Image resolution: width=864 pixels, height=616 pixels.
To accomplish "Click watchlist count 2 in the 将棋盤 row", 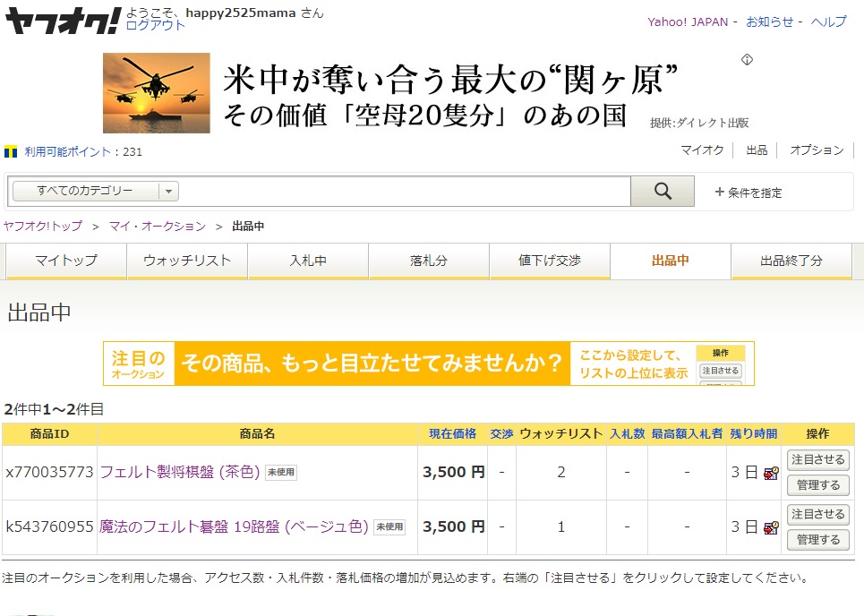I will coord(561,472).
